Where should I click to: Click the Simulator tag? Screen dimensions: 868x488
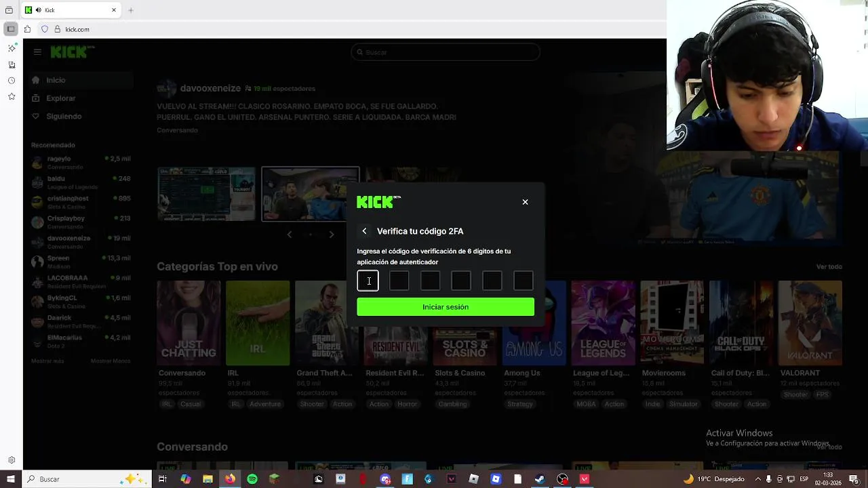pyautogui.click(x=683, y=404)
